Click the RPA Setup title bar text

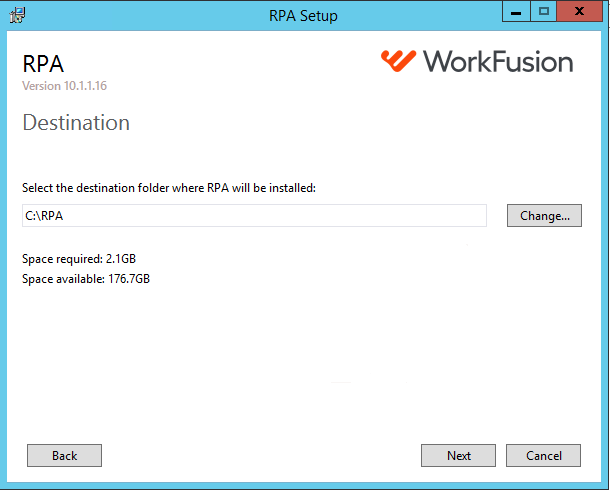coord(303,16)
